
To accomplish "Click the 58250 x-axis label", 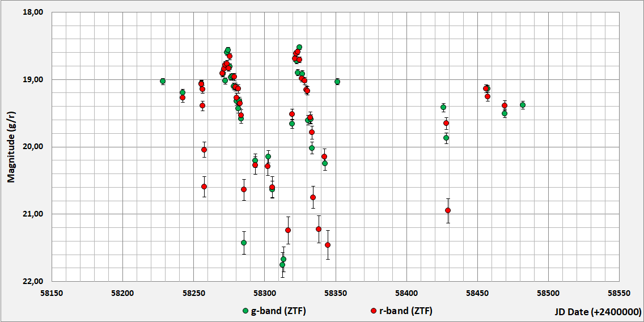I will [x=194, y=293].
